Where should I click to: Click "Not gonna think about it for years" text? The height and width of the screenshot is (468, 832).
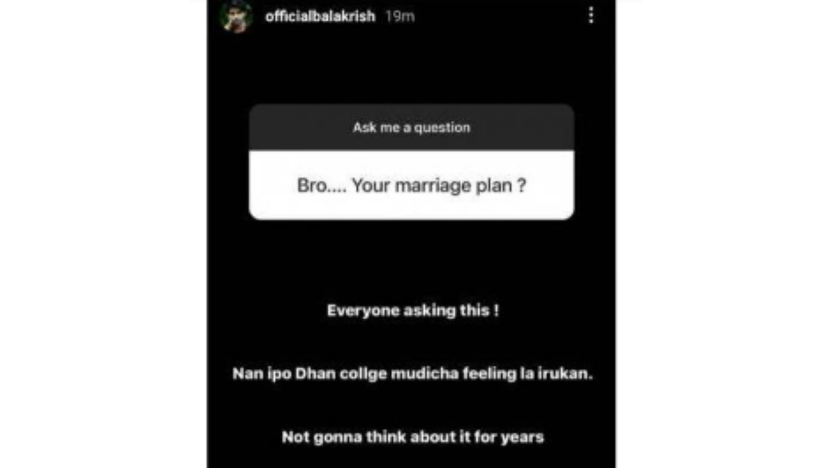point(413,437)
